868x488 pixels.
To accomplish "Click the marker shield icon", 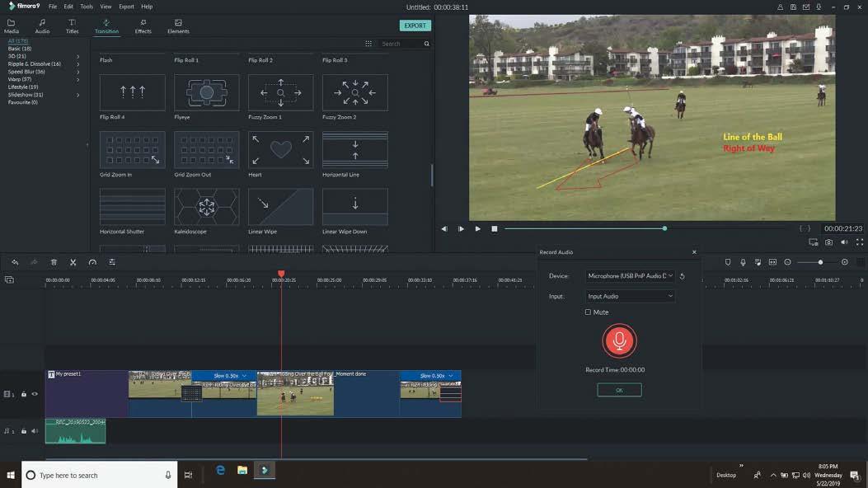I will 728,262.
